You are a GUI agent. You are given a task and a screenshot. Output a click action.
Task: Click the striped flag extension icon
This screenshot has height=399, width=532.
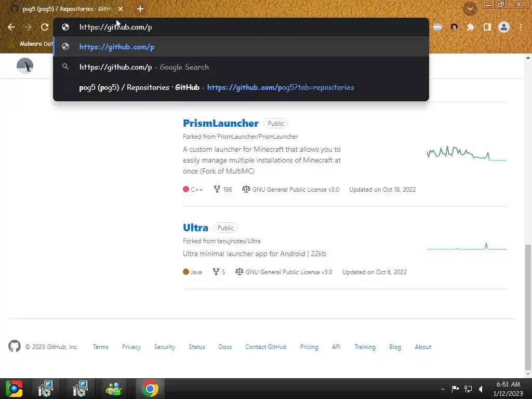coord(437,27)
